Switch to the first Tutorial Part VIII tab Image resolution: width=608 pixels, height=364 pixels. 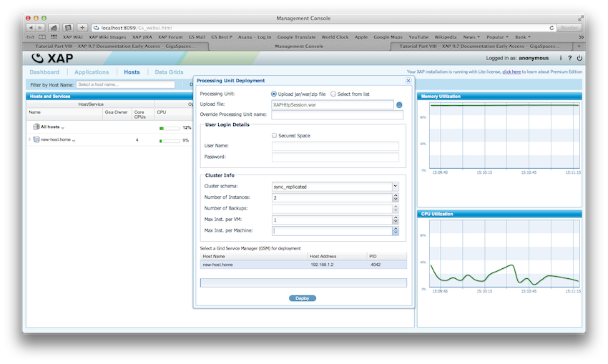pyautogui.click(x=116, y=46)
